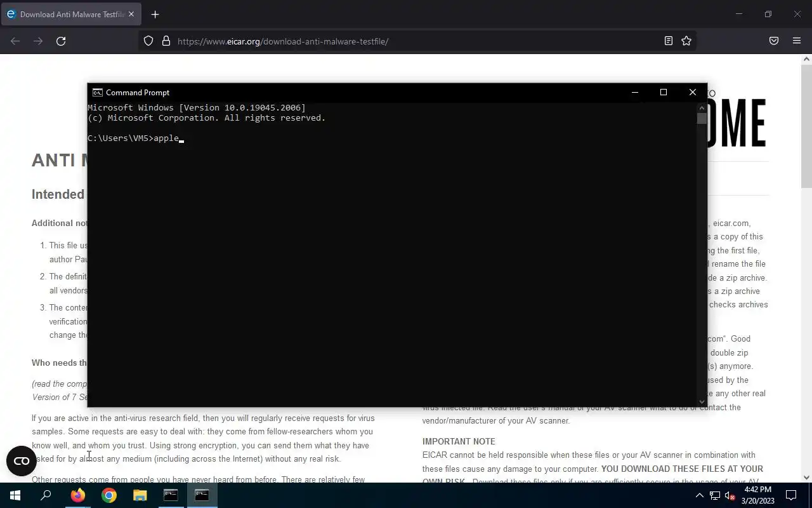The width and height of the screenshot is (812, 508).
Task: Launch Google Chrome from the taskbar
Action: coord(109,495)
